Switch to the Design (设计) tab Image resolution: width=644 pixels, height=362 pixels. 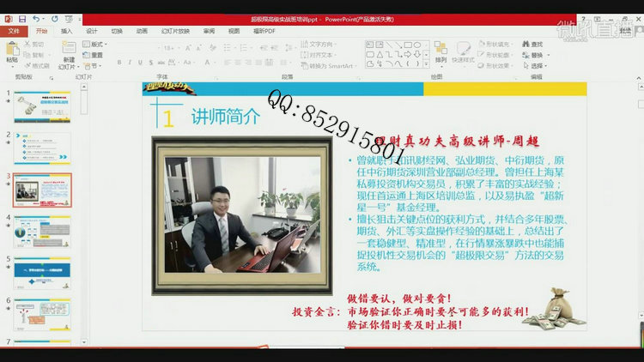coord(91,31)
